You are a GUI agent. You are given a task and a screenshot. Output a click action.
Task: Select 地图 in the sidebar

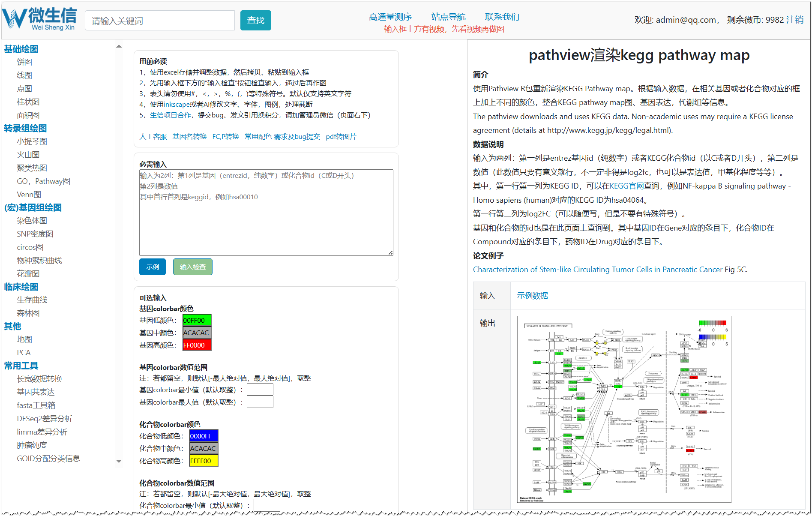point(24,339)
